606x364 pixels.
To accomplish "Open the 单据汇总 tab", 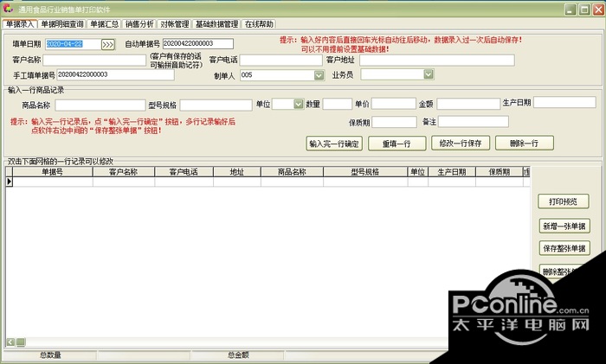I will pos(105,24).
